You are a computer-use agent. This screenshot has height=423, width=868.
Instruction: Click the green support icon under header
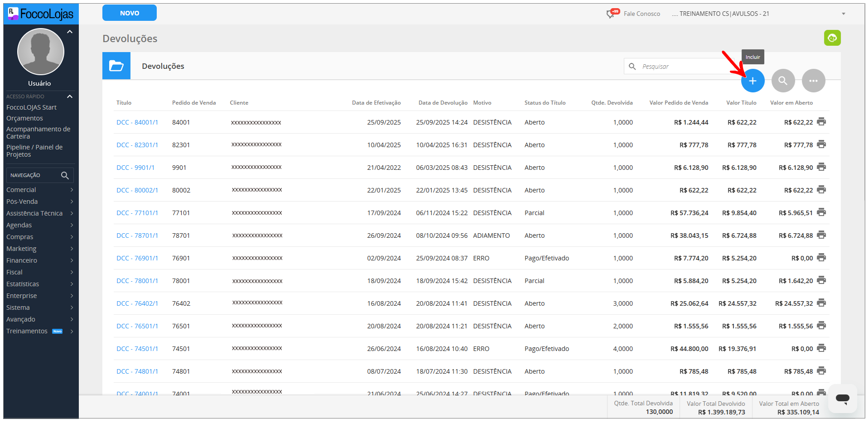[x=832, y=38]
